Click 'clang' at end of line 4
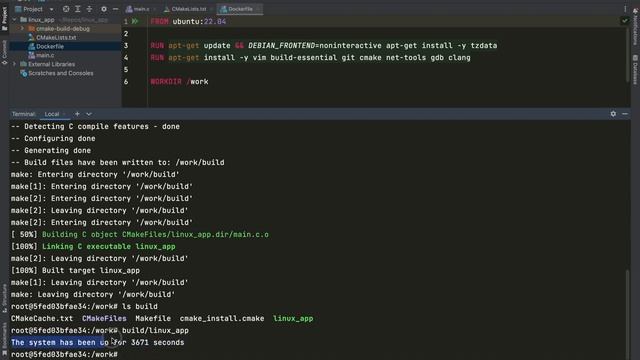The width and height of the screenshot is (640, 360). (459, 58)
